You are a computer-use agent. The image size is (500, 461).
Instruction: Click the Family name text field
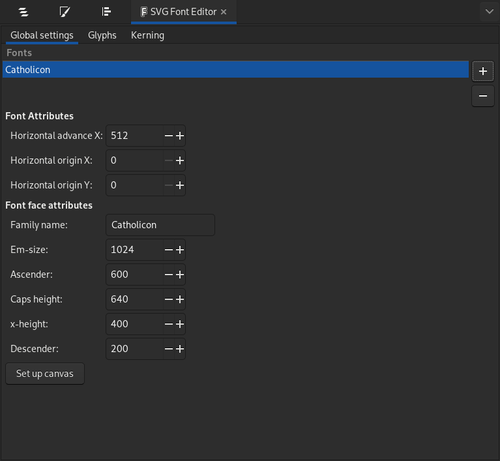[160, 225]
